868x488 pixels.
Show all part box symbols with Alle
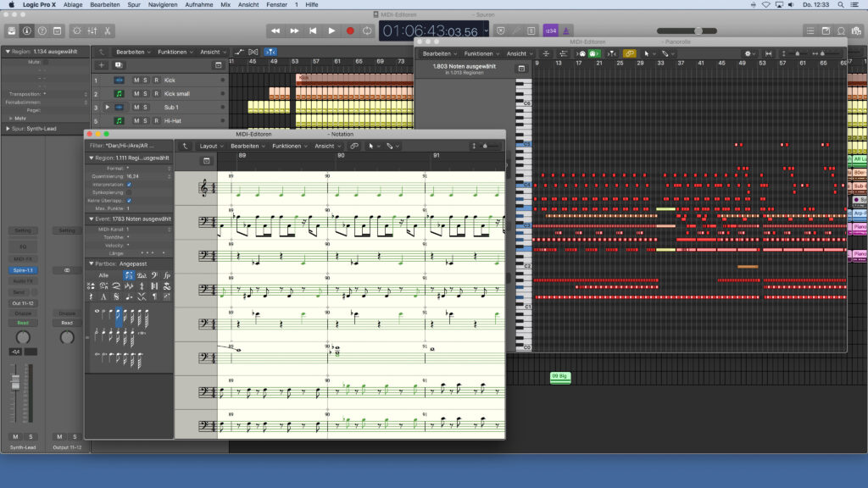103,275
